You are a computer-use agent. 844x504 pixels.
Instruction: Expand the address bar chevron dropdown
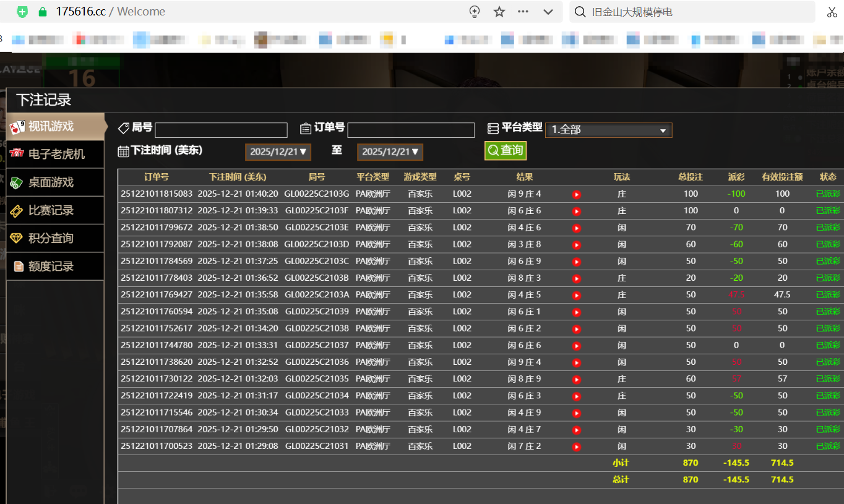[548, 12]
